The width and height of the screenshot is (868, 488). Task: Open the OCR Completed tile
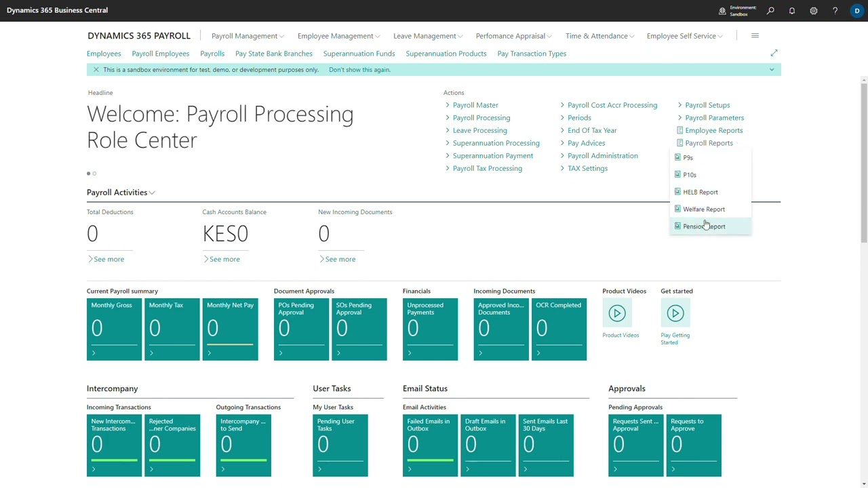pyautogui.click(x=559, y=329)
